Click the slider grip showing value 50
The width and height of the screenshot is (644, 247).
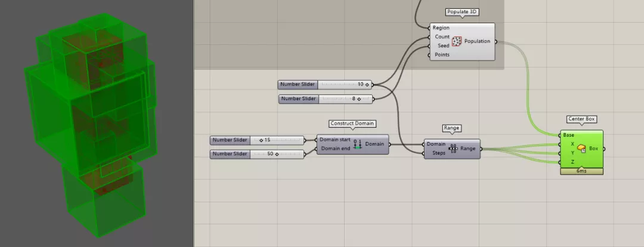tap(277, 154)
